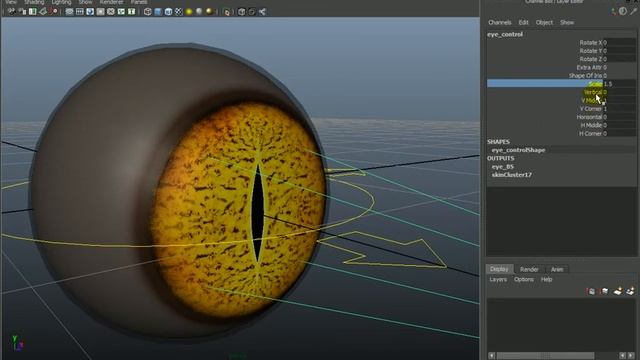
Task: Click the scrollbar's rightmost arrow button
Action: click(631, 356)
